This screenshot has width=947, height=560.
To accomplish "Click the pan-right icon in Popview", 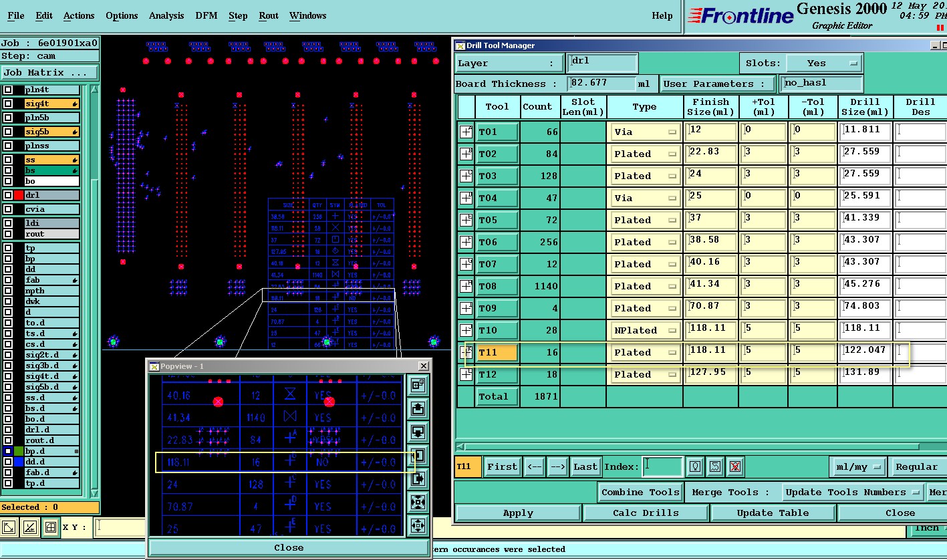I will point(418,478).
